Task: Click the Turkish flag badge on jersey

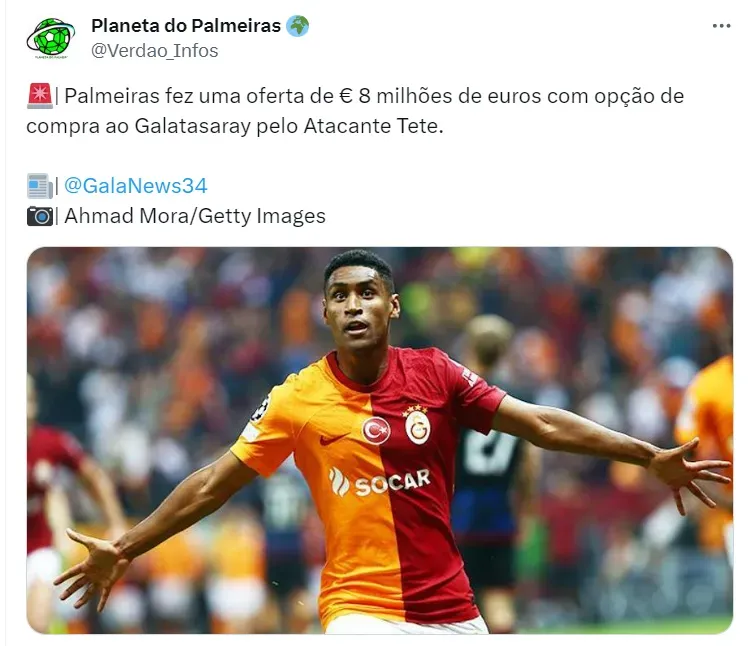Action: pos(376,430)
